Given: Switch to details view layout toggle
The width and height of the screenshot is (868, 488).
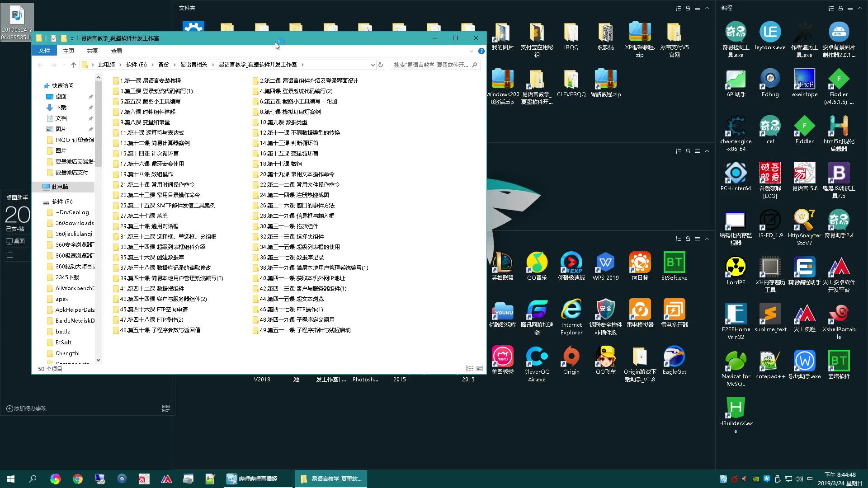Looking at the screenshot, I should (x=469, y=369).
